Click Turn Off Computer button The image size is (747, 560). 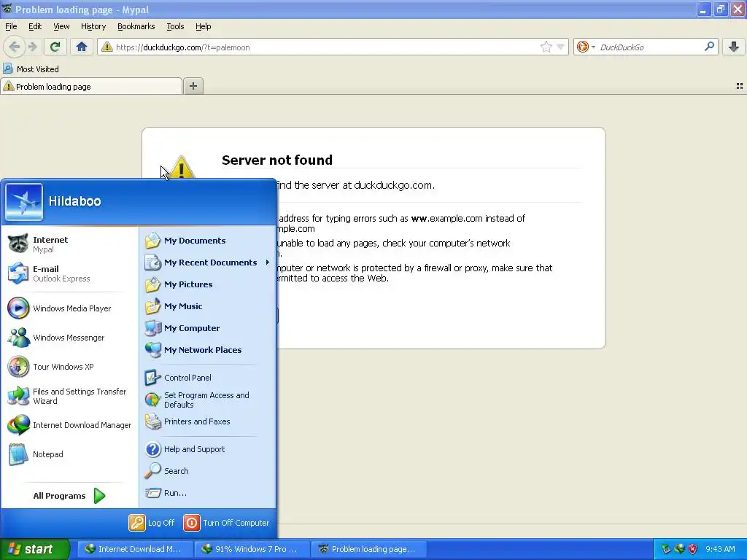point(227,523)
